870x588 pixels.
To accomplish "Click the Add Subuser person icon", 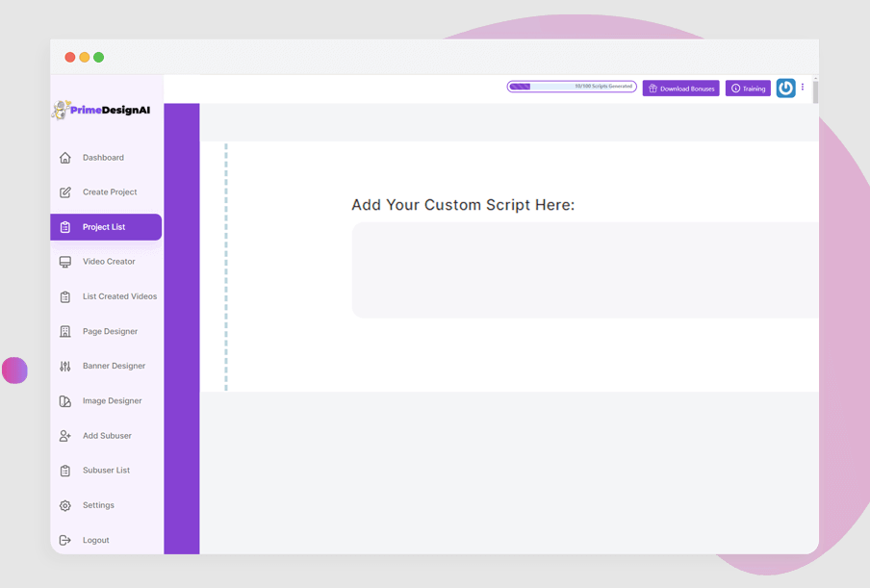I will click(x=64, y=435).
